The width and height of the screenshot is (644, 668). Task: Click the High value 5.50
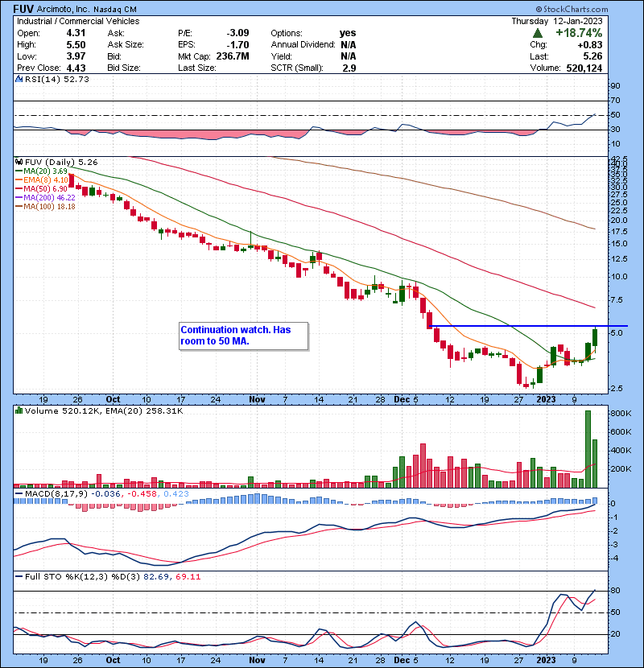point(76,45)
